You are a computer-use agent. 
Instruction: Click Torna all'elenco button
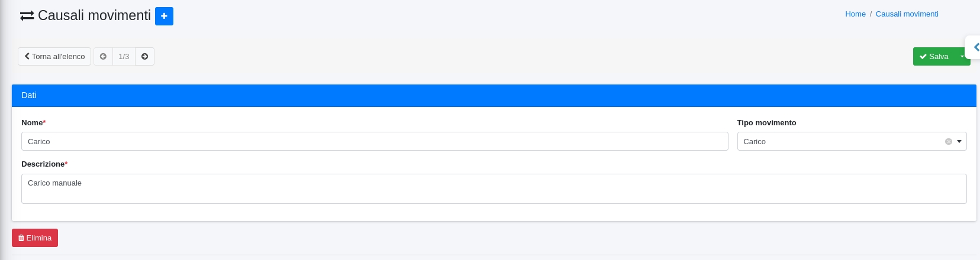[54, 57]
